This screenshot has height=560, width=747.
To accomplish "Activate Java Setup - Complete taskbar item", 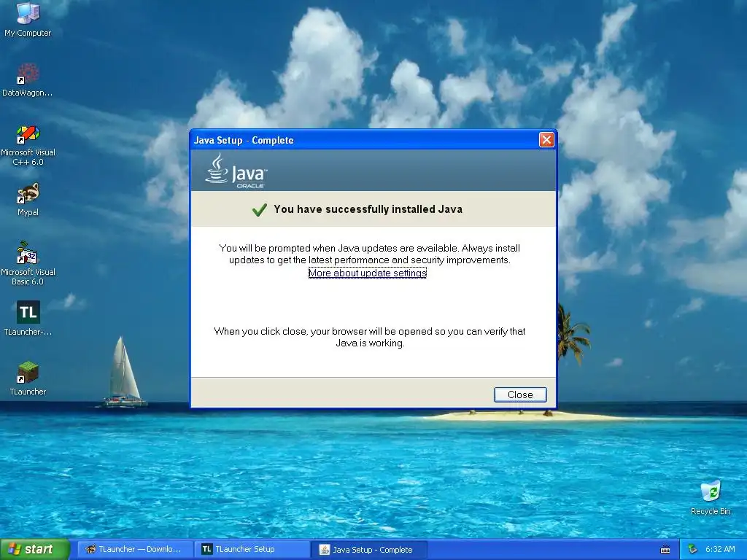I will [x=369, y=550].
